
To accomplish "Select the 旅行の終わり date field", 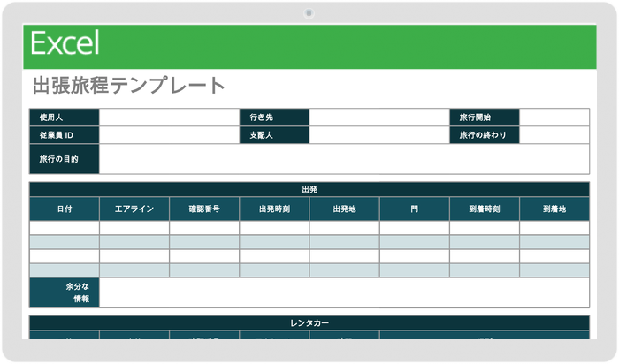I will 554,135.
